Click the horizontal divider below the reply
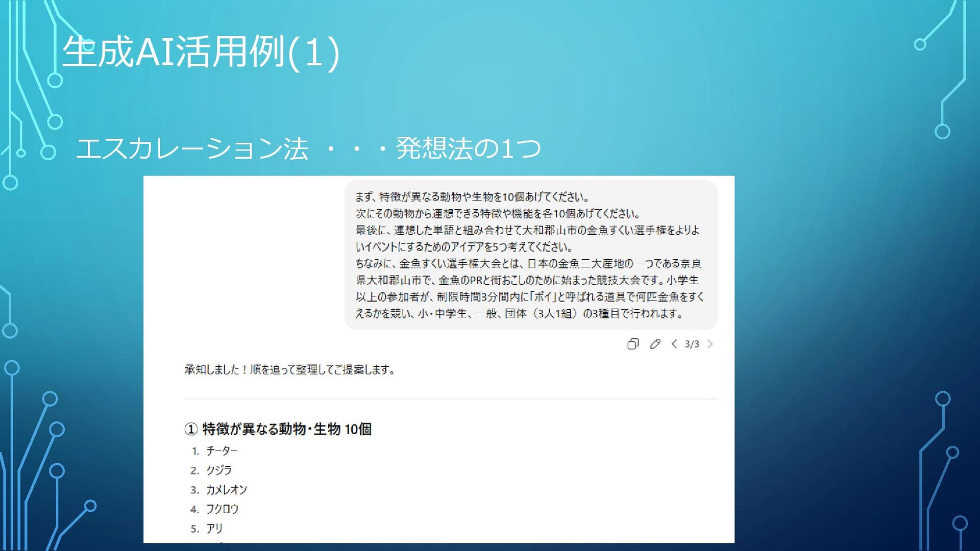The image size is (980, 551). click(451, 399)
